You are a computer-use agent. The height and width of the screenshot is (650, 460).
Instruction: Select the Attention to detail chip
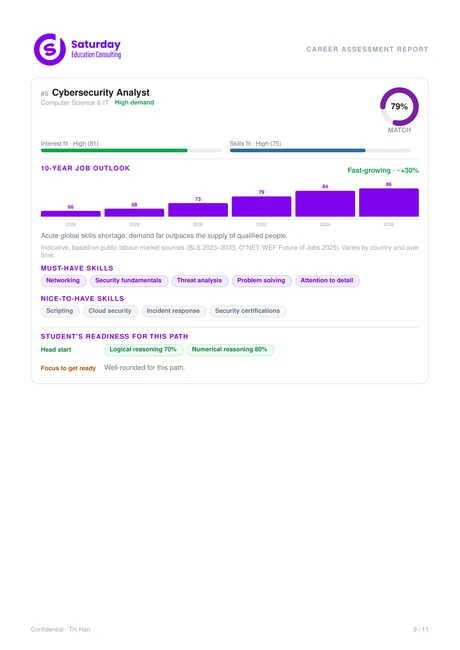coord(327,281)
